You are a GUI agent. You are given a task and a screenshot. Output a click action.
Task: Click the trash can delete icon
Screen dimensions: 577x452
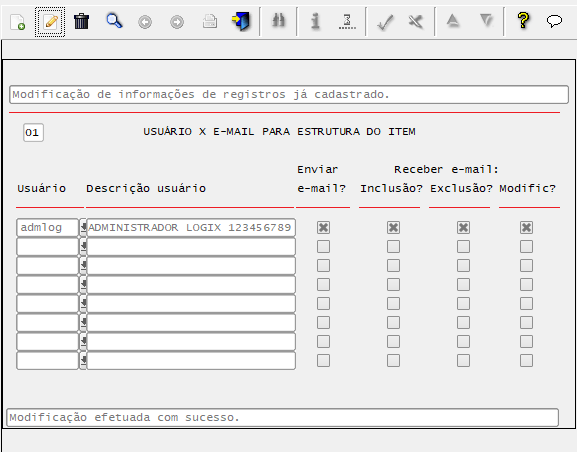[x=81, y=21]
